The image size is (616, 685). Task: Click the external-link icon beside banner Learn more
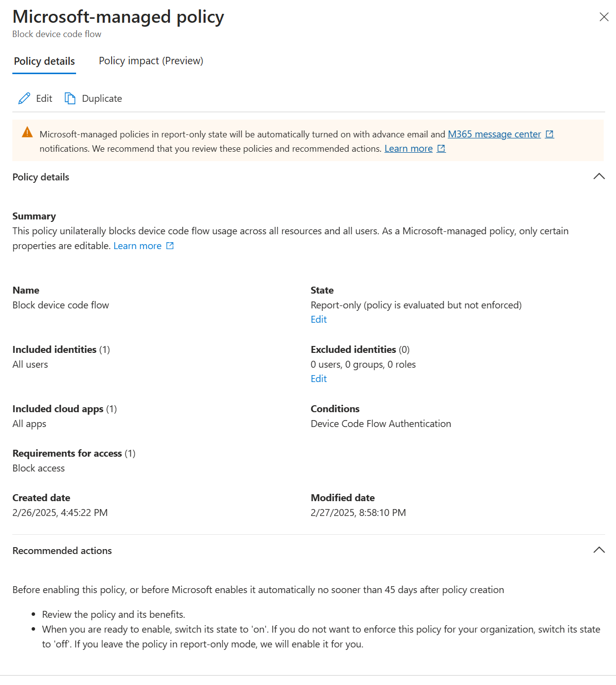[441, 148]
